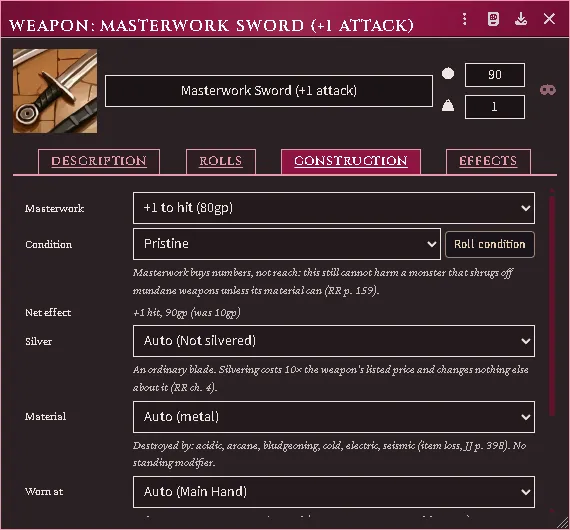Switch to the Rolls tab
The height and width of the screenshot is (530, 570).
(221, 161)
